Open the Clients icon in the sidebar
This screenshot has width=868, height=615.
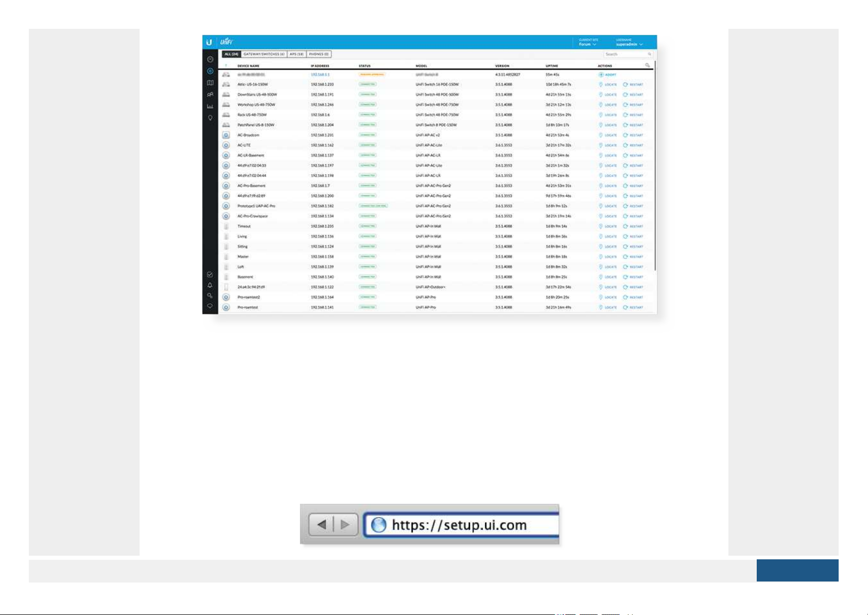click(x=210, y=95)
